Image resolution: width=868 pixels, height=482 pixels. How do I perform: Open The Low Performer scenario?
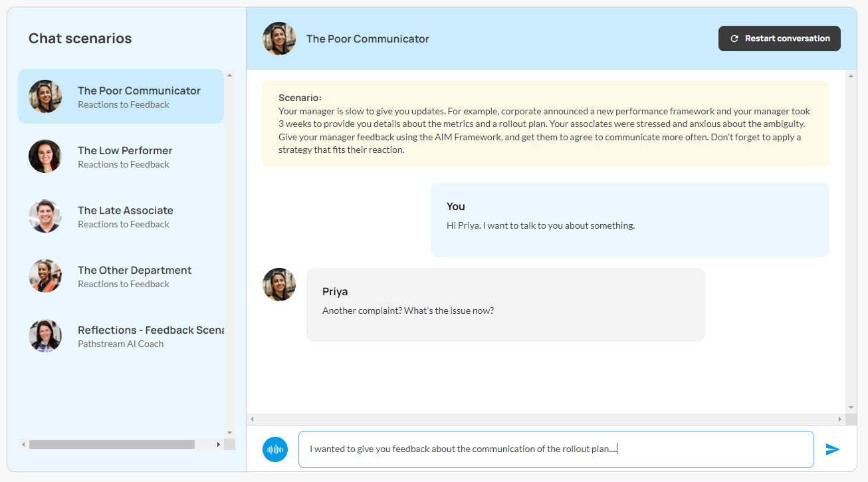click(x=121, y=156)
